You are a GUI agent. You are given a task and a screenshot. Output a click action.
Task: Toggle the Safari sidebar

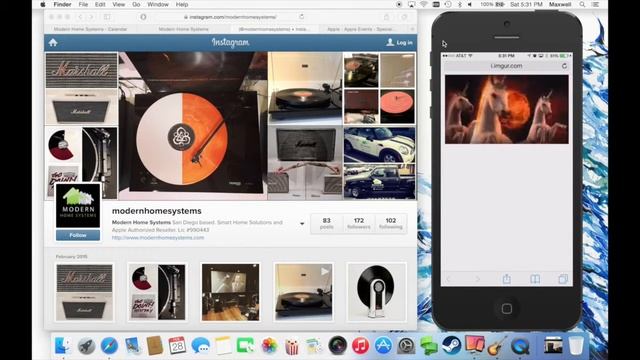point(107,17)
